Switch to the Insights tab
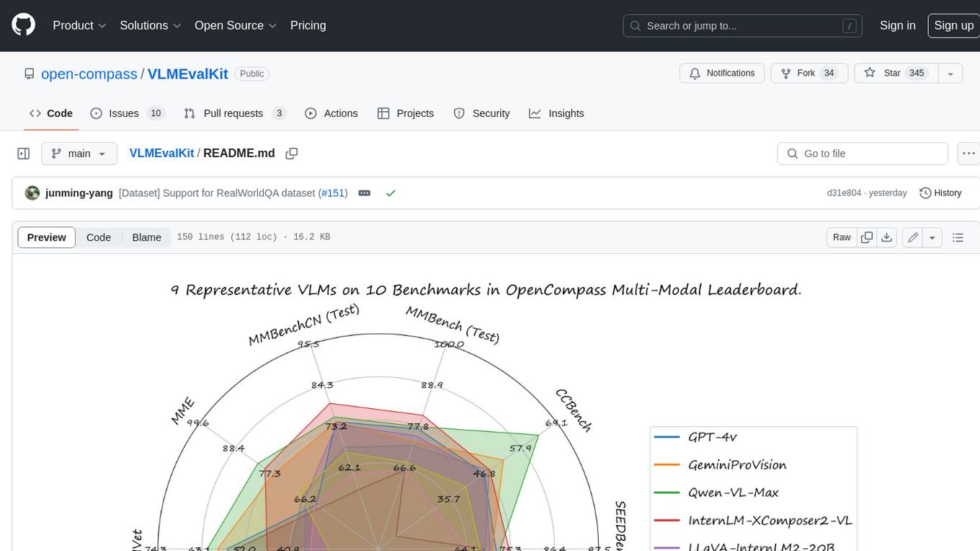The width and height of the screenshot is (980, 551). tap(556, 113)
